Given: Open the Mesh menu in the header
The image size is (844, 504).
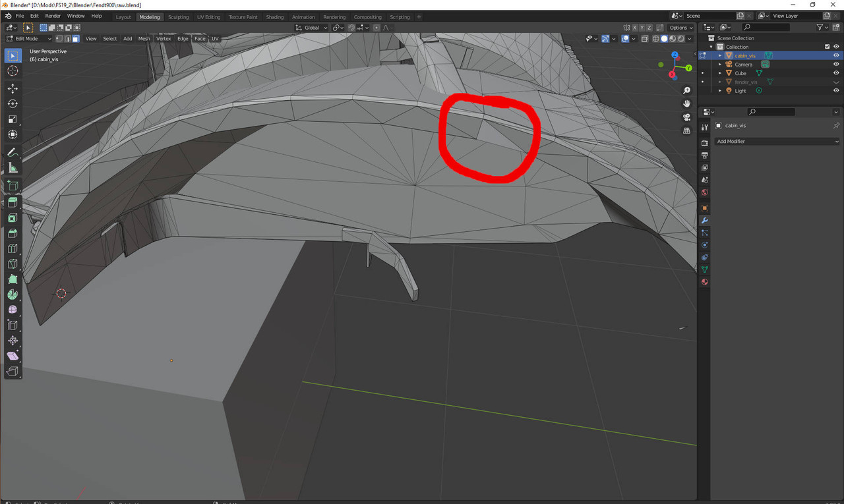Looking at the screenshot, I should click(x=144, y=38).
